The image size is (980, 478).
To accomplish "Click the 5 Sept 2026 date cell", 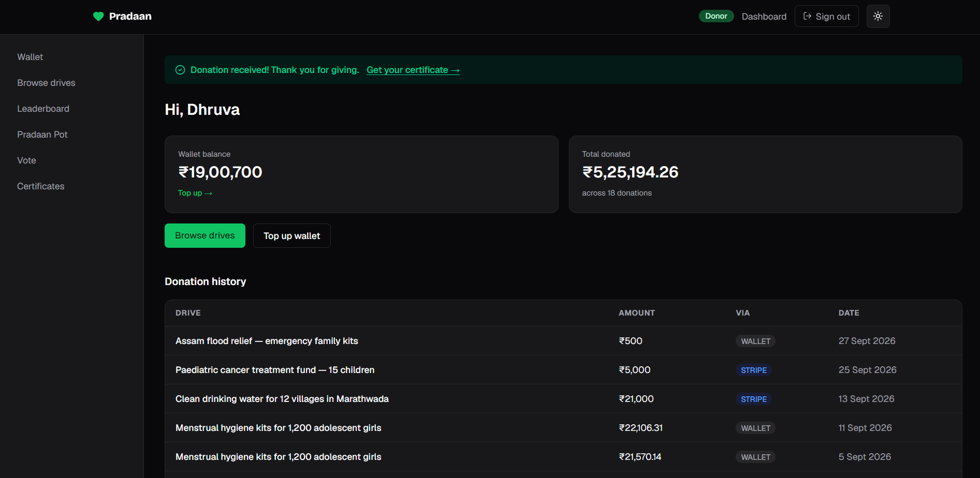I will tap(865, 457).
